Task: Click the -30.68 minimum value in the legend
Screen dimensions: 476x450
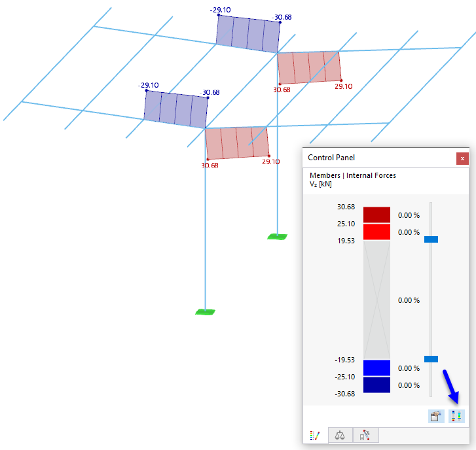Action: pos(344,394)
